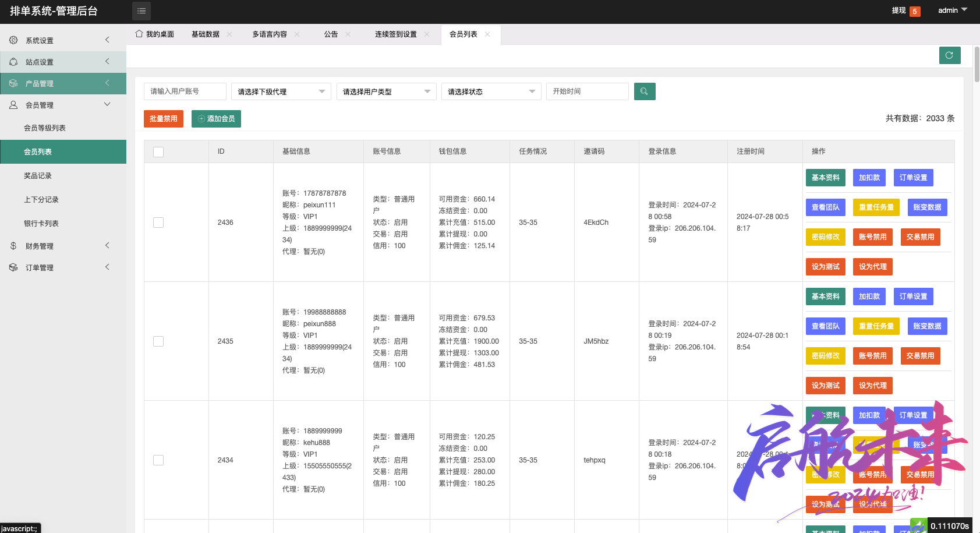Open the 请选择用户类型 dropdown
This screenshot has height=533, width=980.
coord(387,91)
